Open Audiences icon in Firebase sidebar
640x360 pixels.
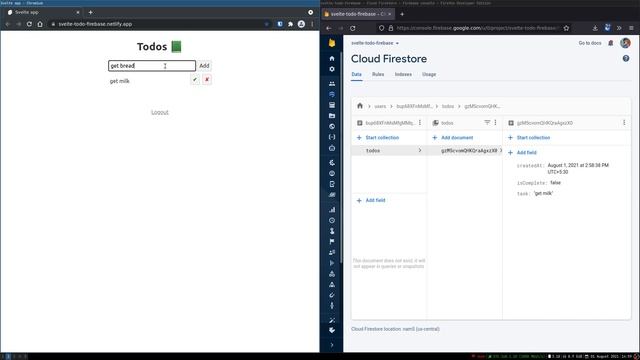click(x=332, y=252)
